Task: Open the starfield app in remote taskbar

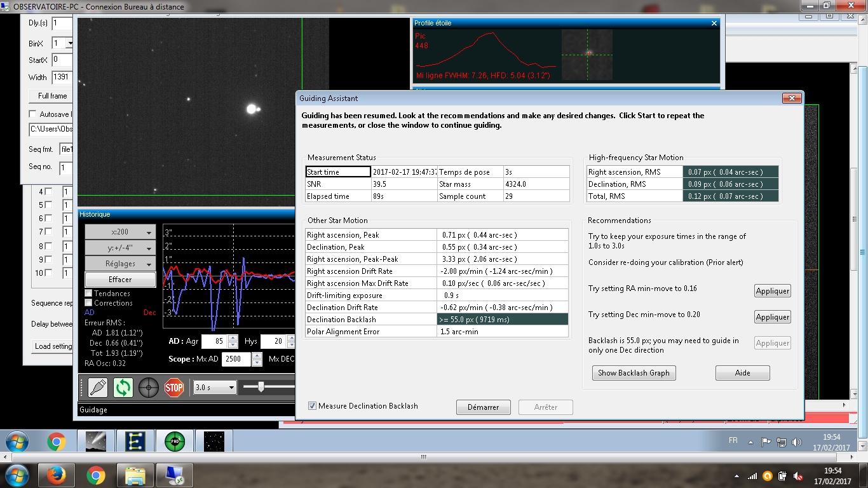Action: tap(213, 441)
